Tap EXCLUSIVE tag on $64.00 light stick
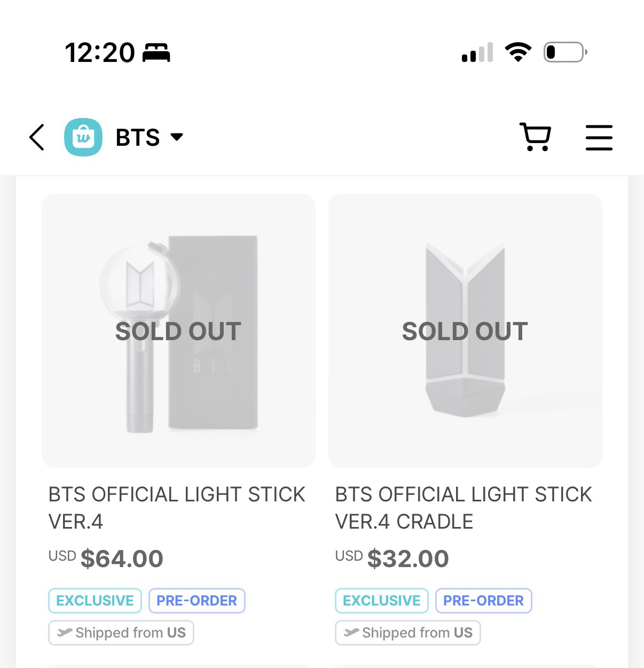Viewport: 644px width, 668px height. [95, 601]
